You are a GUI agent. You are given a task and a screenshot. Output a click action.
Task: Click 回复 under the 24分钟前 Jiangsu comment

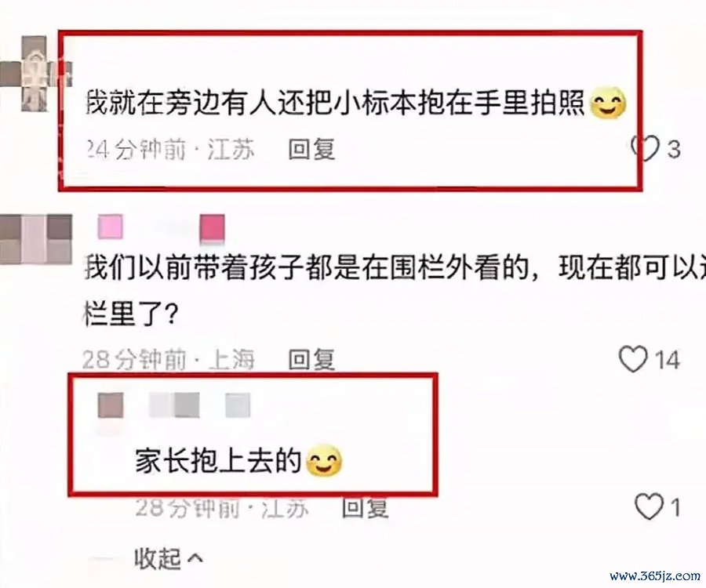pos(311,149)
